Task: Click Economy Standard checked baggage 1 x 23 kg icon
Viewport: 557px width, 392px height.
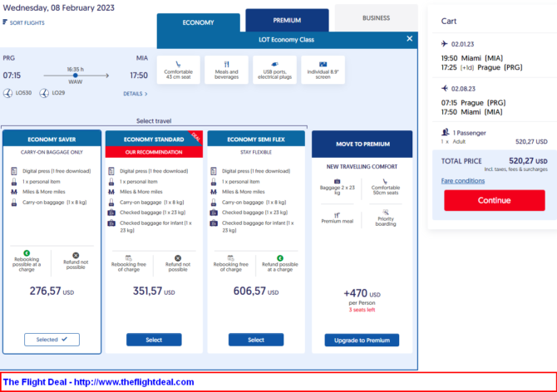Action: [x=111, y=213]
